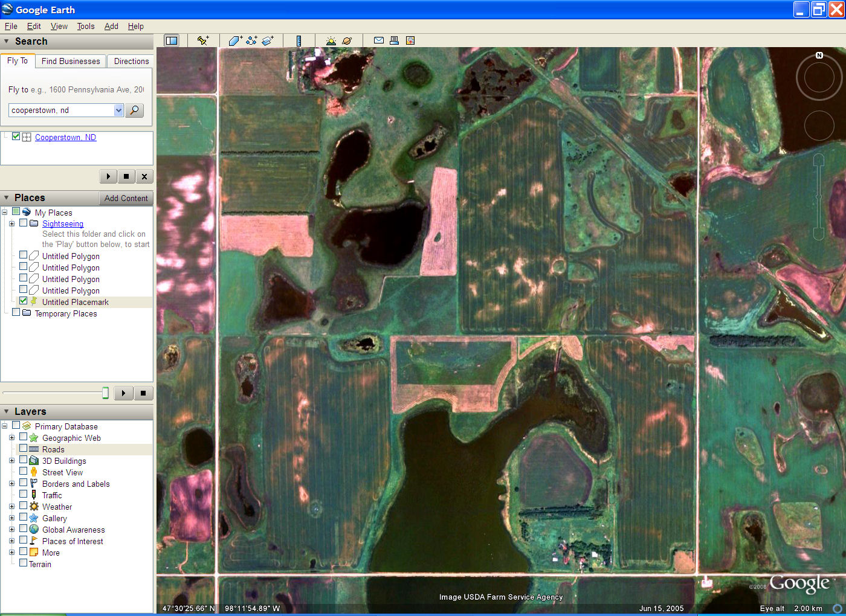Open the Tools menu

point(86,26)
